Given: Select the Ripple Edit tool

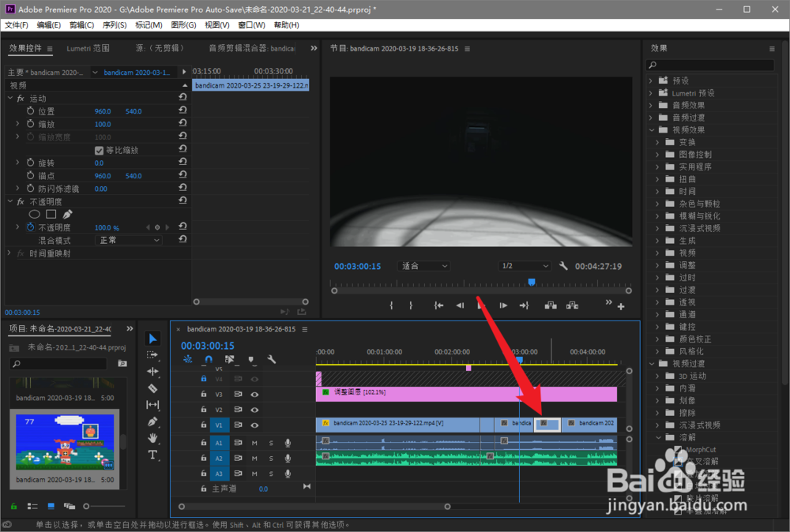Looking at the screenshot, I should (152, 372).
